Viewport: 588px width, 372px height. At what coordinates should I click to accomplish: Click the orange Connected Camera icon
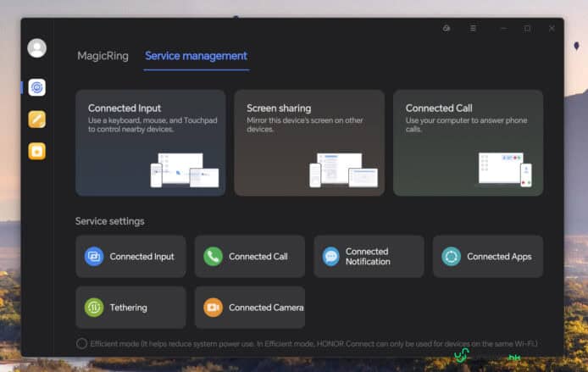pos(213,308)
